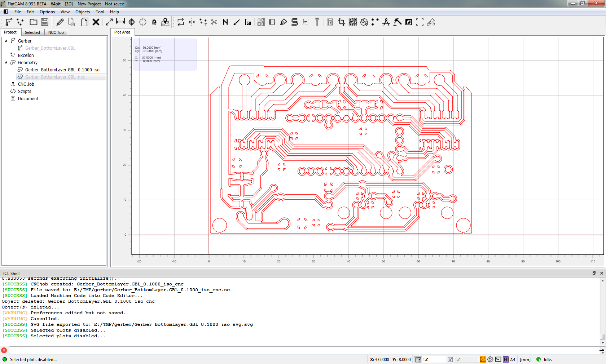Toggle axis display orange icon in status bar
Screen dimensions: 606x364
coord(483,359)
